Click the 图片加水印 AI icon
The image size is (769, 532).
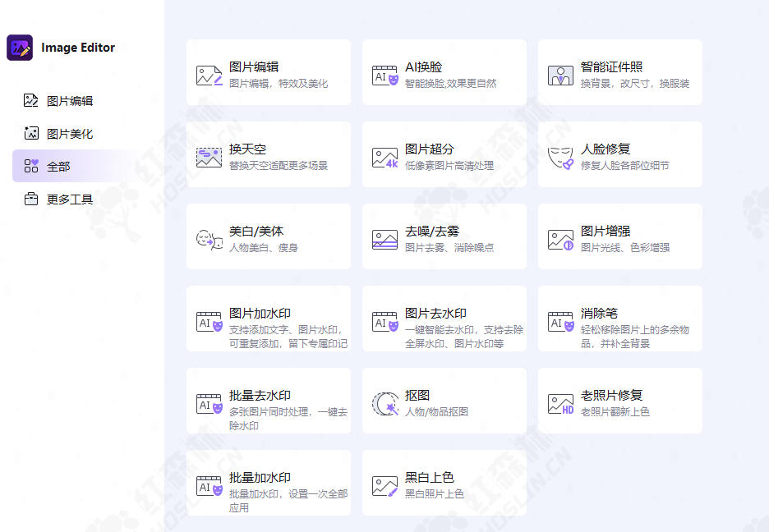click(210, 323)
